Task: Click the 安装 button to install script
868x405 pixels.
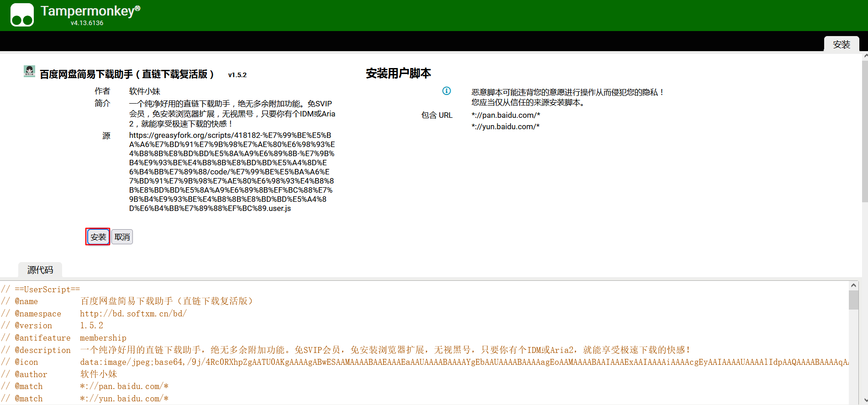Action: click(x=98, y=237)
